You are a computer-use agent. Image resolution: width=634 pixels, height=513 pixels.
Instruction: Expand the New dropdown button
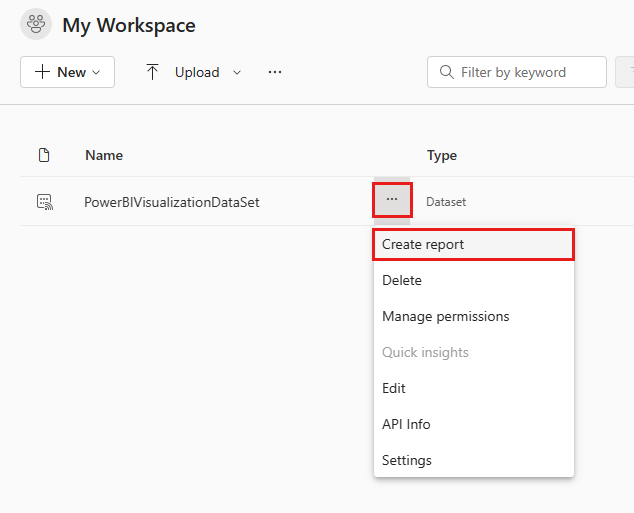pyautogui.click(x=67, y=72)
